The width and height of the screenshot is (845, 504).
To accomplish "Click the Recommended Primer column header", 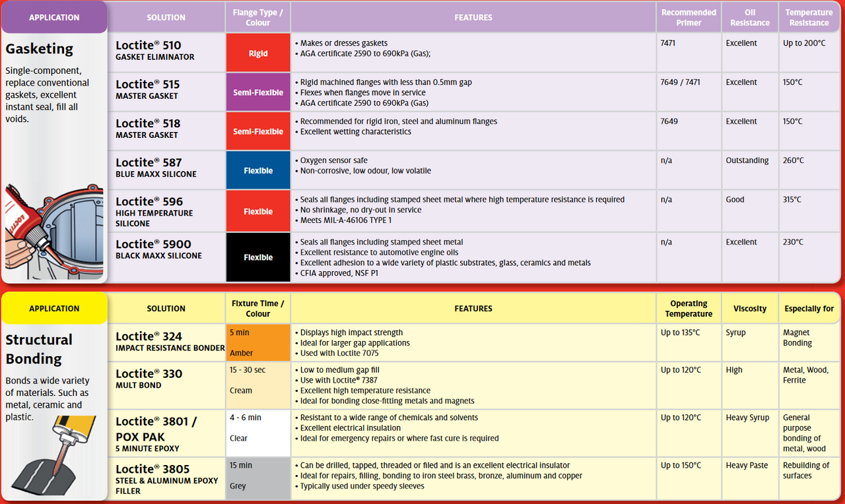I will [689, 17].
